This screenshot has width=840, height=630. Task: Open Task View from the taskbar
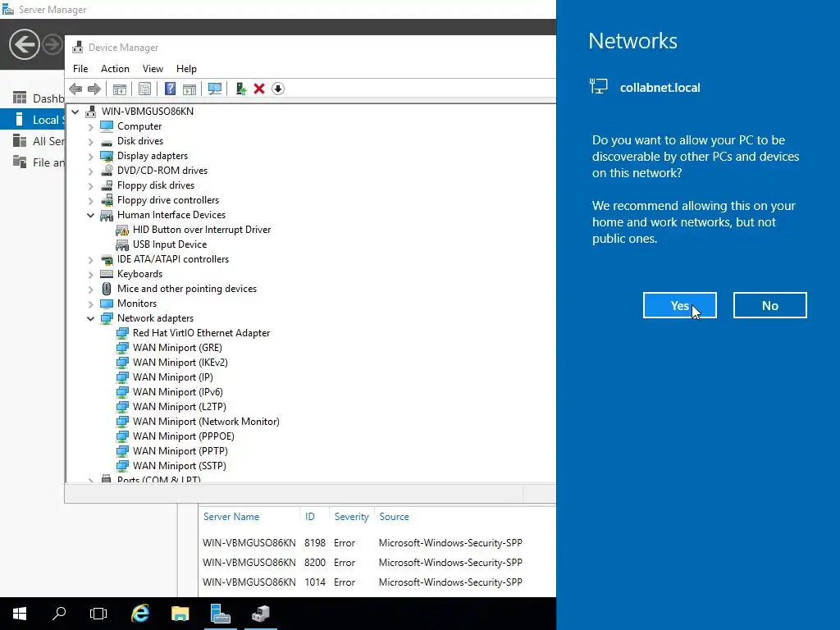(98, 614)
